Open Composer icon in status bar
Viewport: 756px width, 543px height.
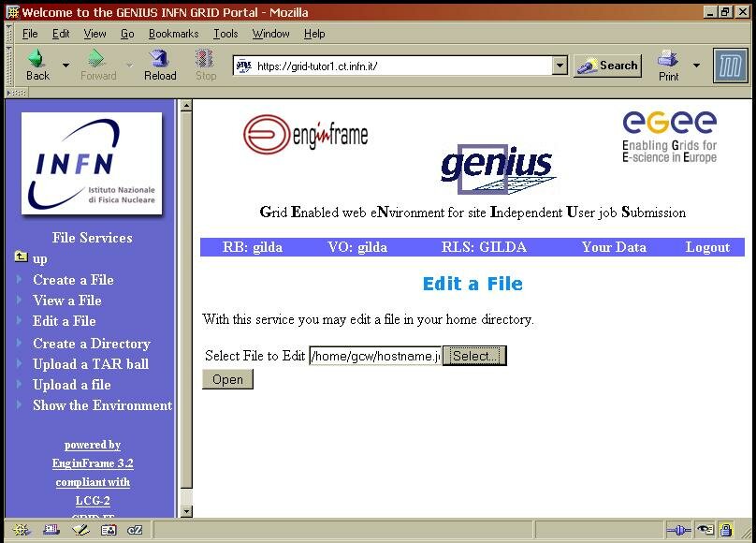80,530
